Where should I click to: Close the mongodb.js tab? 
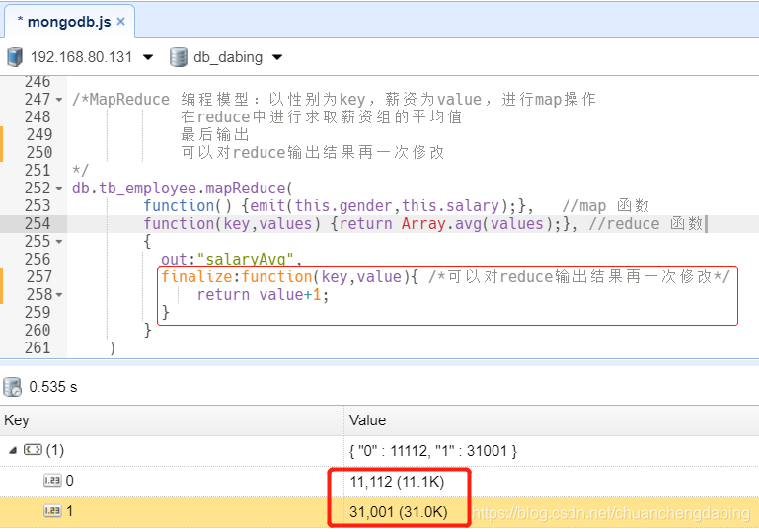coord(121,22)
